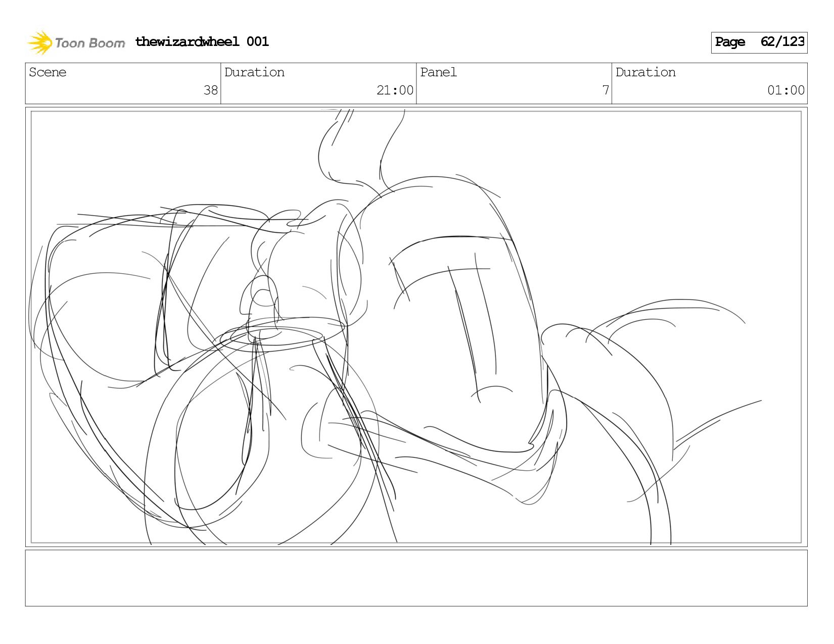
Task: Select scene duration value '21:00'
Action: [395, 90]
